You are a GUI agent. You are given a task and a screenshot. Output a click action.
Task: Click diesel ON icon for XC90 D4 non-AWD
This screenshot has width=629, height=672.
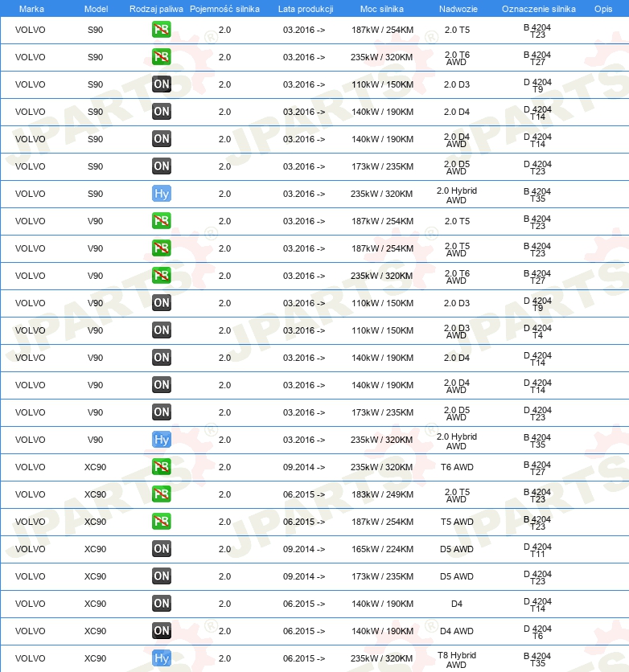pyautogui.click(x=161, y=604)
